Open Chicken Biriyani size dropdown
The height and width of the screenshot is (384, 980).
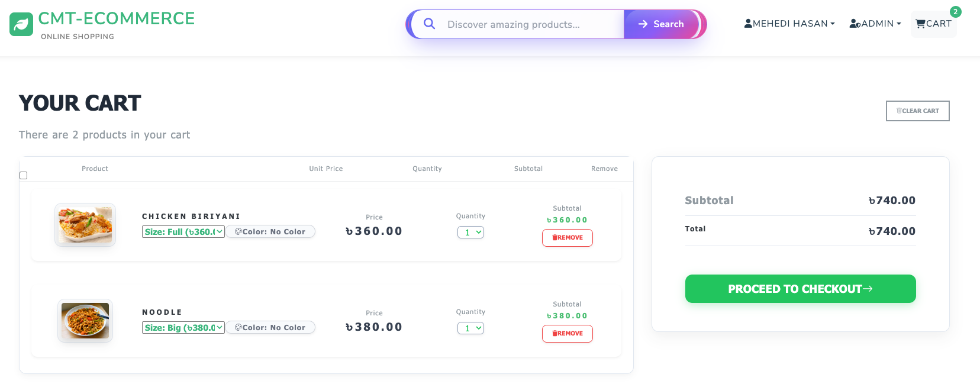coord(183,232)
